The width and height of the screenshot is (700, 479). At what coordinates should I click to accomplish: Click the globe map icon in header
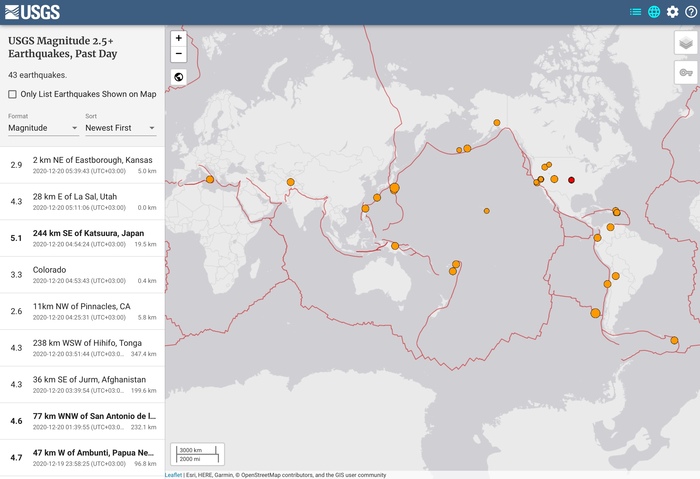click(x=654, y=12)
